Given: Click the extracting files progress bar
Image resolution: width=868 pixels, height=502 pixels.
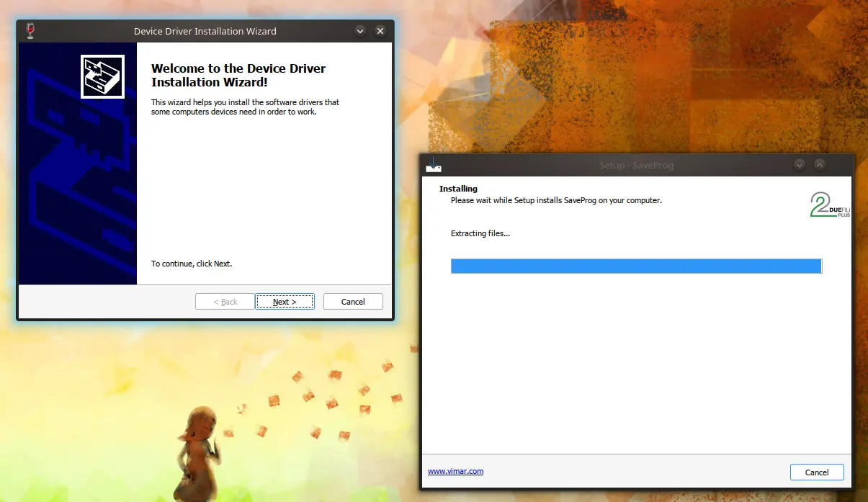Looking at the screenshot, I should click(x=636, y=266).
